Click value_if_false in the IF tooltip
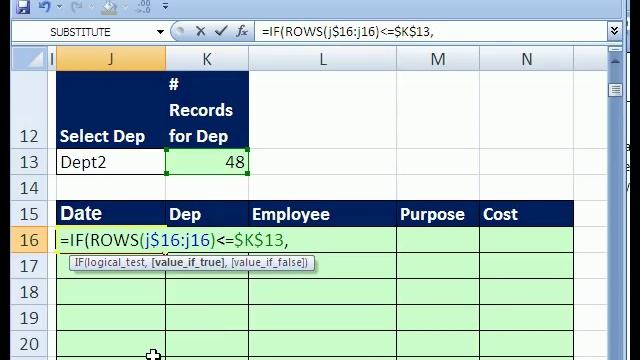640x360 pixels. click(x=268, y=262)
